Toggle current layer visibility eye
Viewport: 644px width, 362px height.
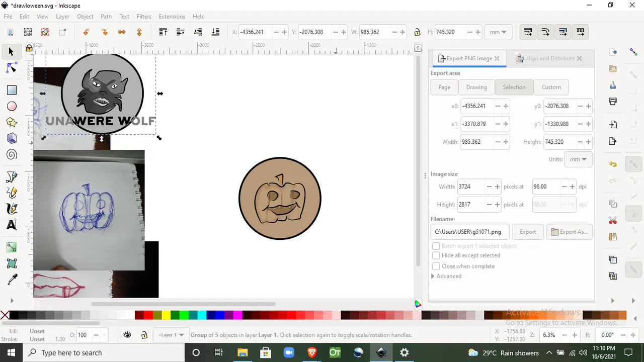pyautogui.click(x=128, y=335)
